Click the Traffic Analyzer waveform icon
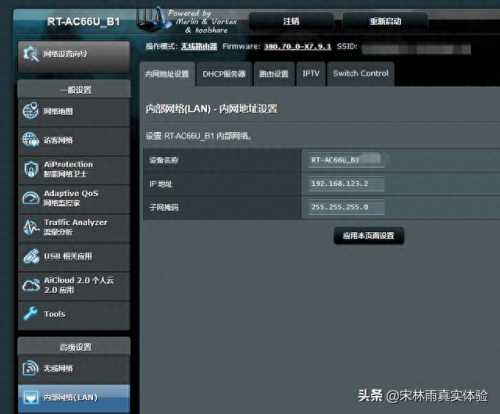 point(31,227)
